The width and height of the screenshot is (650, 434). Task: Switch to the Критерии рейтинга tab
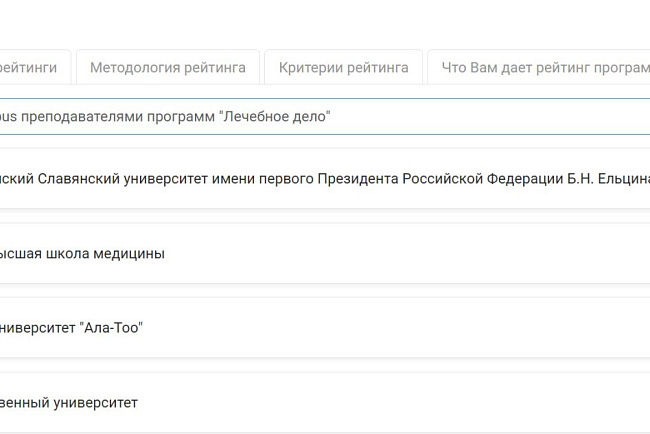[x=343, y=68]
